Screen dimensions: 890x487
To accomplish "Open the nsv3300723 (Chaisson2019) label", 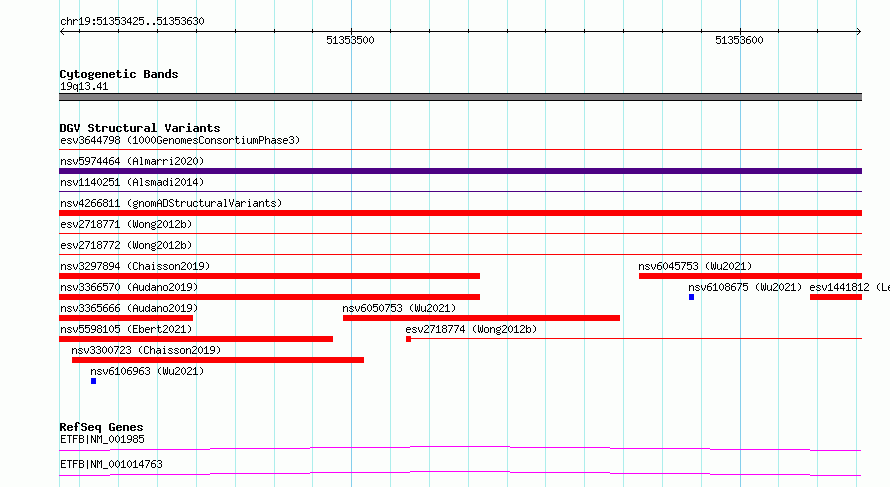I will 146,350.
